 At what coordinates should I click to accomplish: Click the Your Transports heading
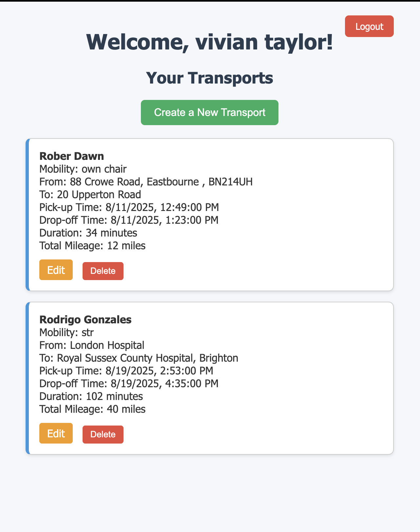210,78
